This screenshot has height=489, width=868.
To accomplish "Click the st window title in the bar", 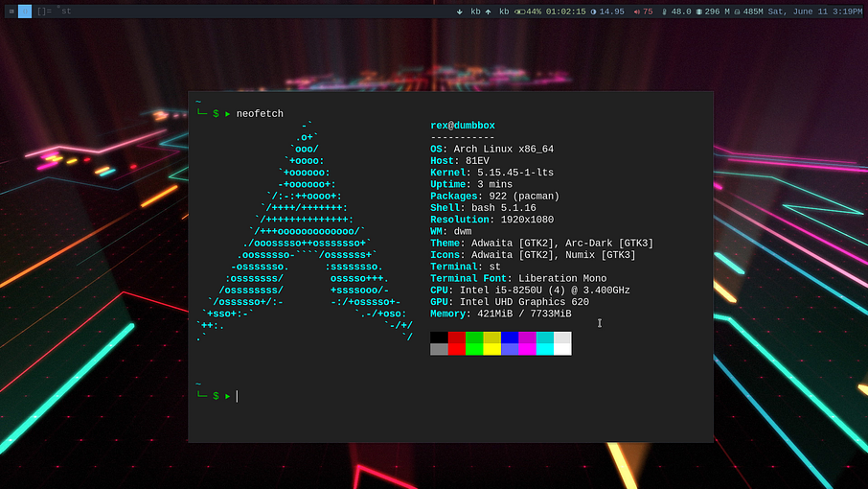I will 66,12.
